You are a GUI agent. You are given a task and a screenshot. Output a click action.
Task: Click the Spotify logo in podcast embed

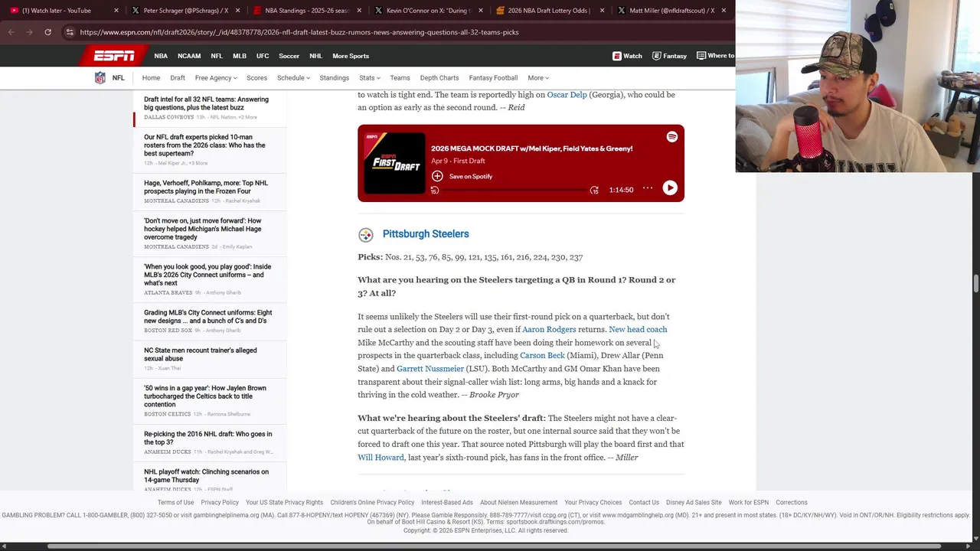(671, 137)
